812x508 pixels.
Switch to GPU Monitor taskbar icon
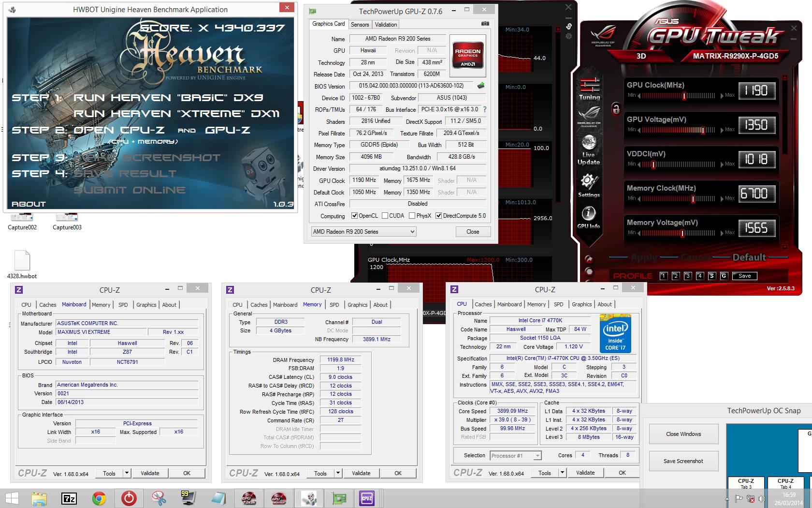click(279, 498)
